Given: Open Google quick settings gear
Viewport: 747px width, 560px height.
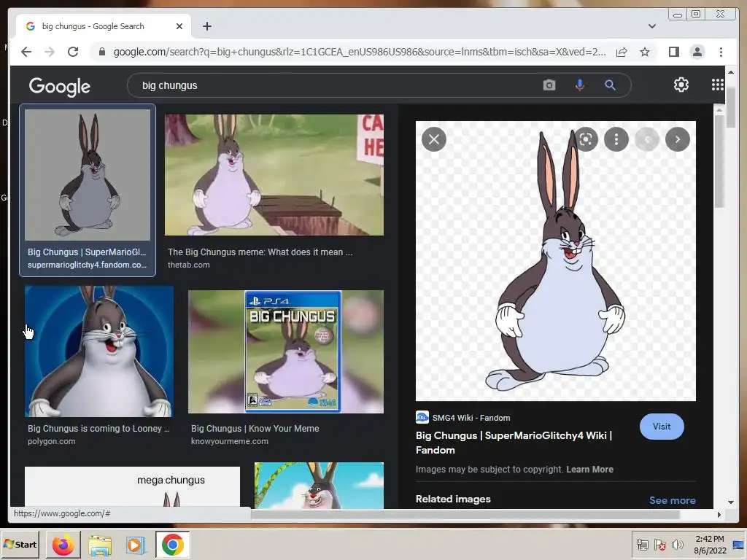Looking at the screenshot, I should [x=681, y=85].
